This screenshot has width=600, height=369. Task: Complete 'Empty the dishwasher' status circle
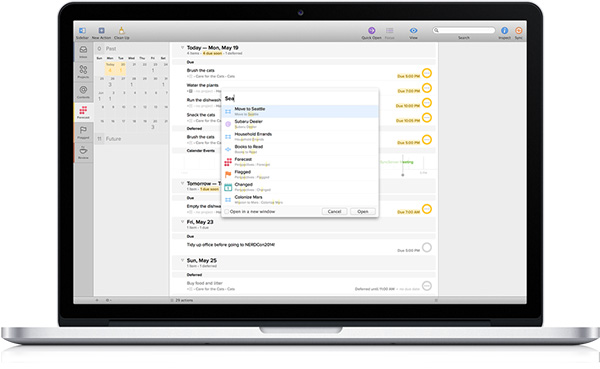point(427,209)
